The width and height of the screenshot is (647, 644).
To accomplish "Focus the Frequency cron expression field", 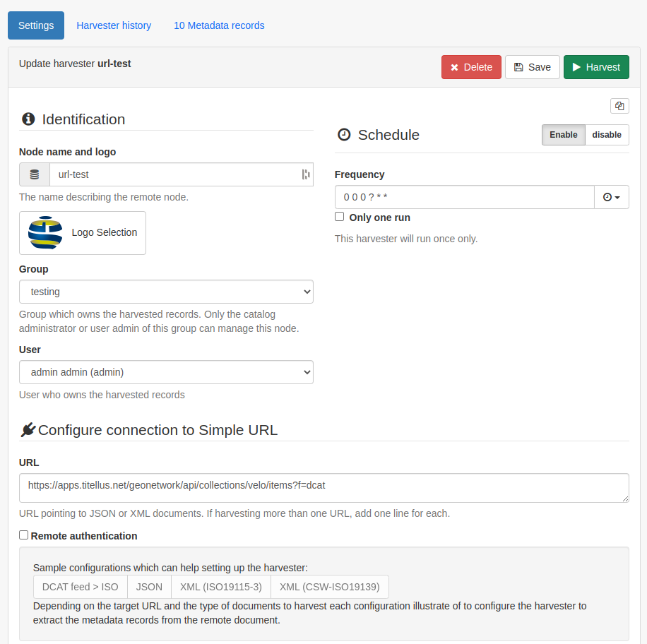I will click(465, 197).
